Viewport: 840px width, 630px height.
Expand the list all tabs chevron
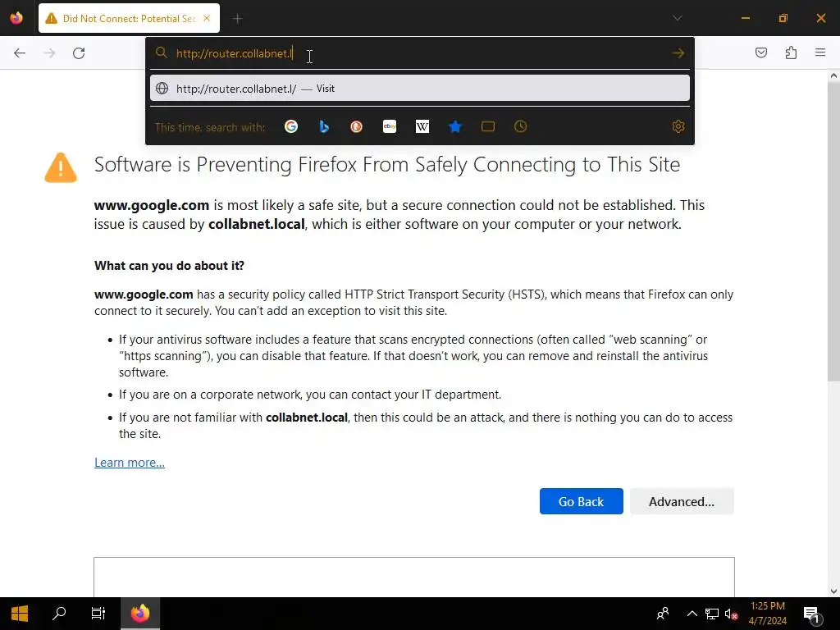(677, 18)
